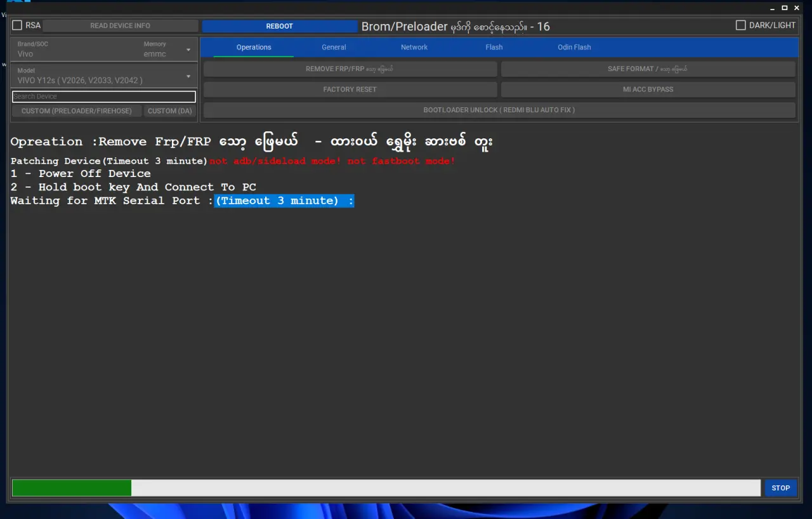Screen dimensions: 812x519
Task: Click highlighted '(Timeout 3 minute) :' log text
Action: click(x=284, y=200)
